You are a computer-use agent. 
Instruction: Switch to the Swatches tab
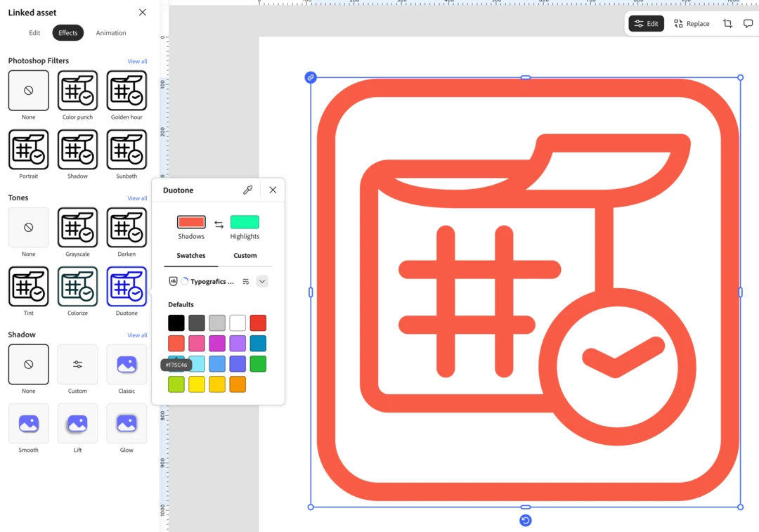coord(190,256)
